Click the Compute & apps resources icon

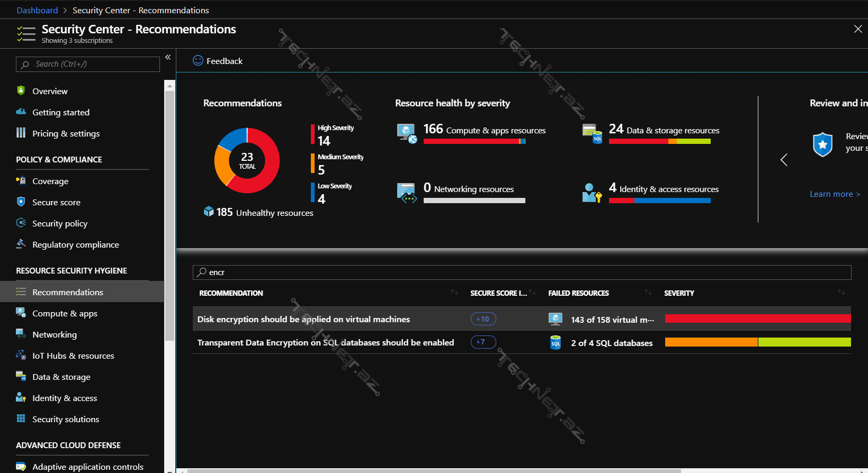click(x=407, y=133)
